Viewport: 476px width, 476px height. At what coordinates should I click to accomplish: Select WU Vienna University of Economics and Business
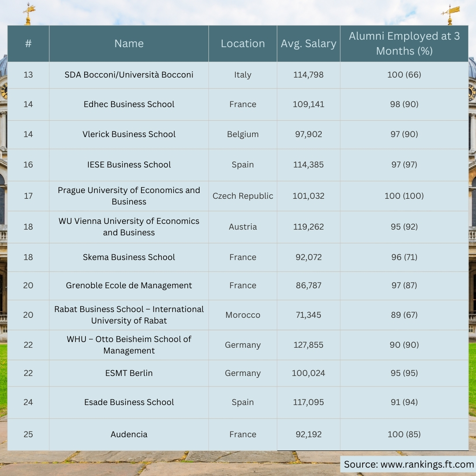pos(129,227)
